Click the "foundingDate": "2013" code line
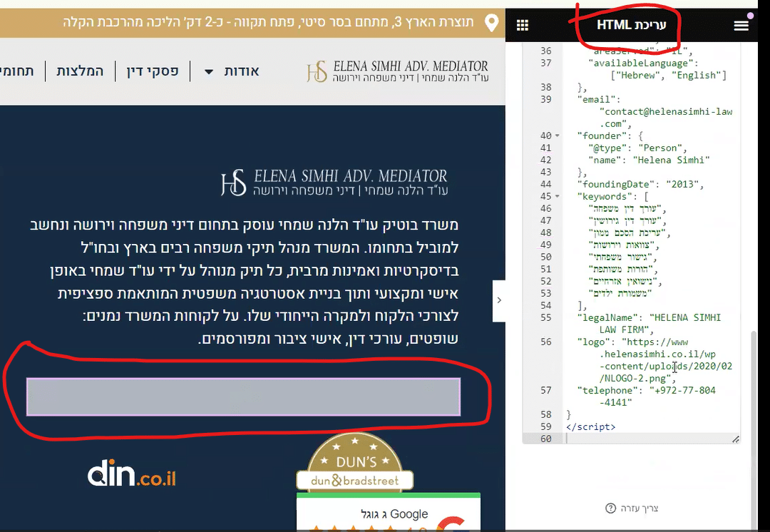Image resolution: width=770 pixels, height=532 pixels. point(640,184)
